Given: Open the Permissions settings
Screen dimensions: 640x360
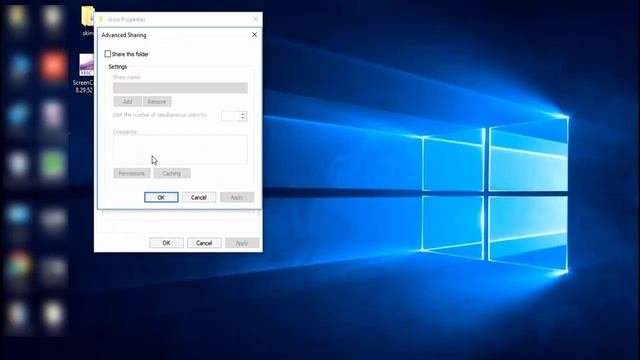Looking at the screenshot, I should 132,173.
